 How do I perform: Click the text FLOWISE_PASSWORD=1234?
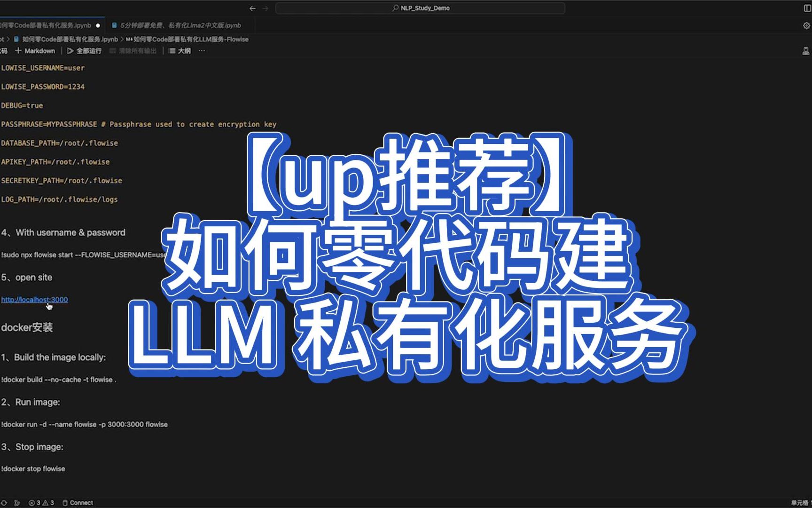coord(43,87)
